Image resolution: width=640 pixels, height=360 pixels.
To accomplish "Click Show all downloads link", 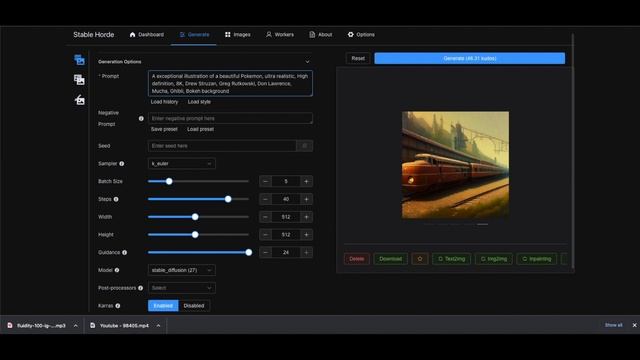I will (613, 325).
